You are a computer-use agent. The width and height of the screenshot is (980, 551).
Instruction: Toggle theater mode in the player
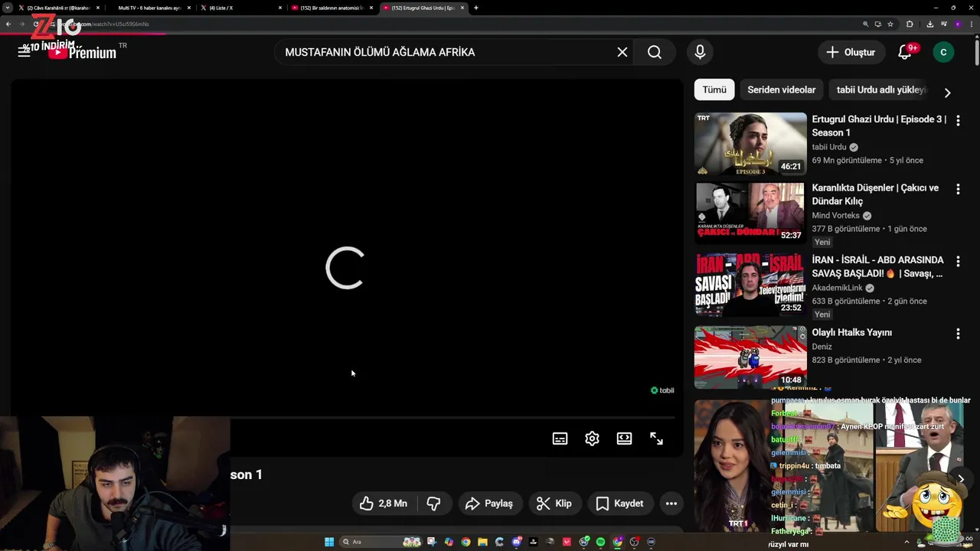pyautogui.click(x=624, y=439)
